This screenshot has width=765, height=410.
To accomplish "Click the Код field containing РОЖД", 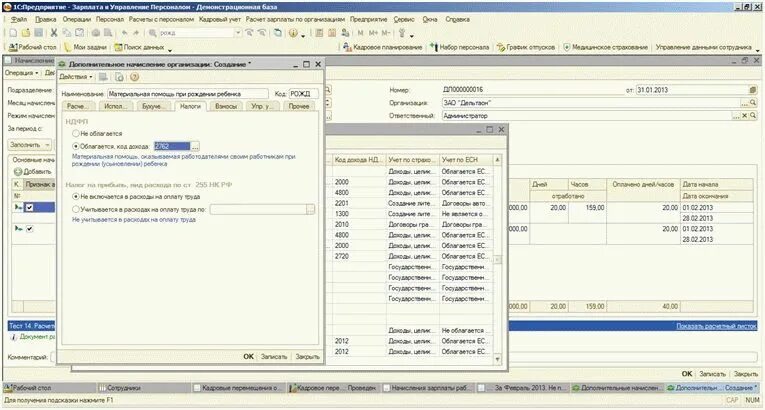I will click(x=304, y=94).
